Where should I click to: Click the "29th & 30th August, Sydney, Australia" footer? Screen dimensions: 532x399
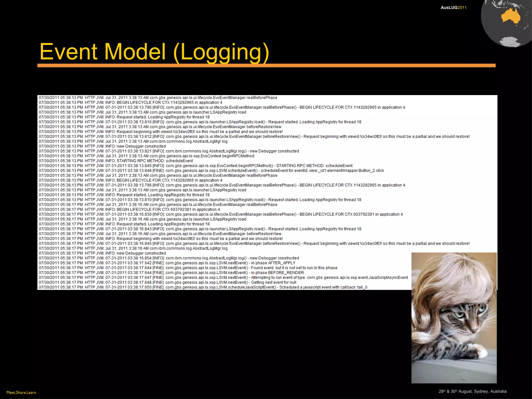473,391
